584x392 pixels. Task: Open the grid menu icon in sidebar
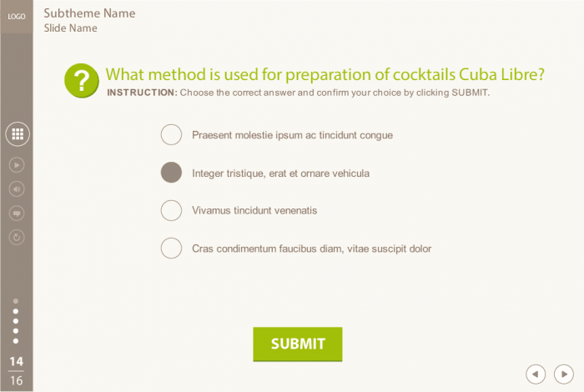(17, 133)
